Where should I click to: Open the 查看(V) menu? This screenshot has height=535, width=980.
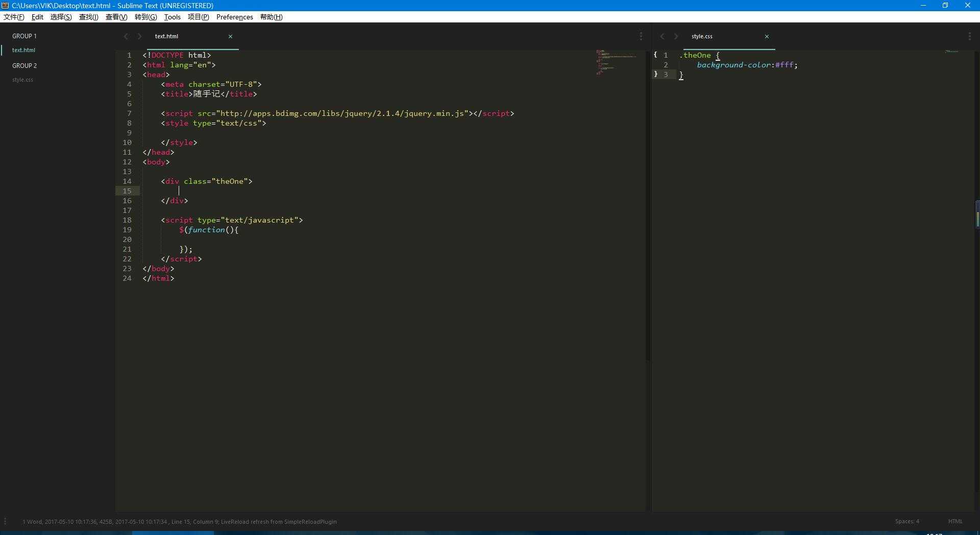click(x=116, y=17)
